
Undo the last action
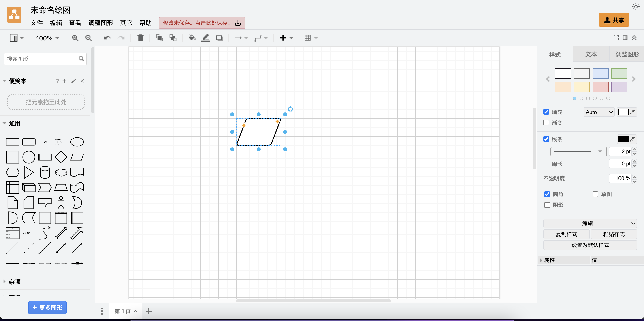107,38
